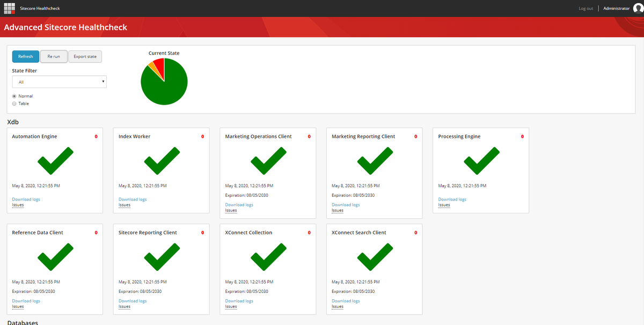Click Sitecore Reporting Client red error count

(202, 233)
